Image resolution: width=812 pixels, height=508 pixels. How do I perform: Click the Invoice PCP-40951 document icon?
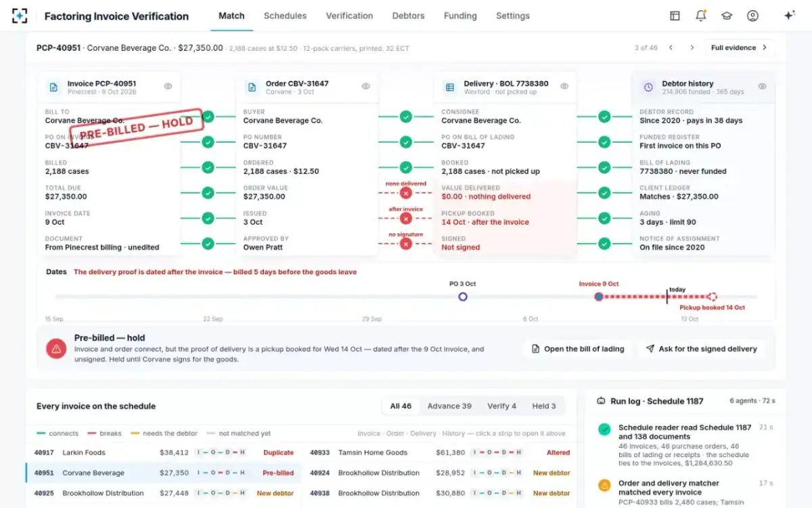click(53, 87)
